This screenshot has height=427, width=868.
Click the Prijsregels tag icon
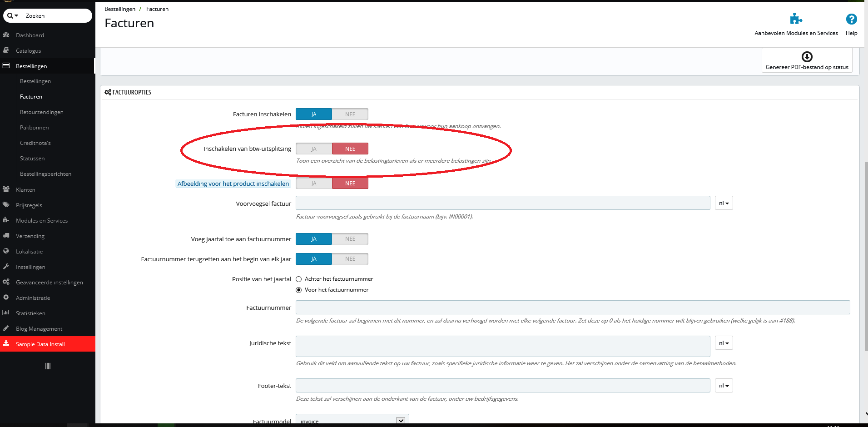pyautogui.click(x=6, y=205)
